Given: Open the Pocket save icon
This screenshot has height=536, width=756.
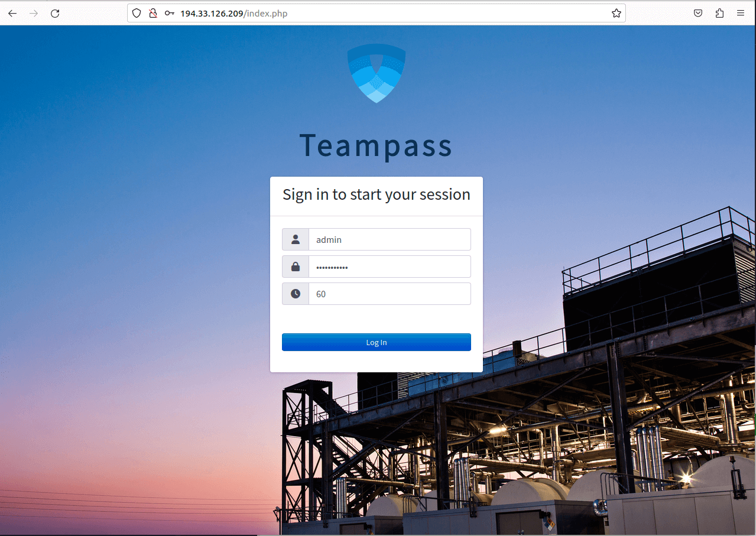Looking at the screenshot, I should tap(698, 13).
